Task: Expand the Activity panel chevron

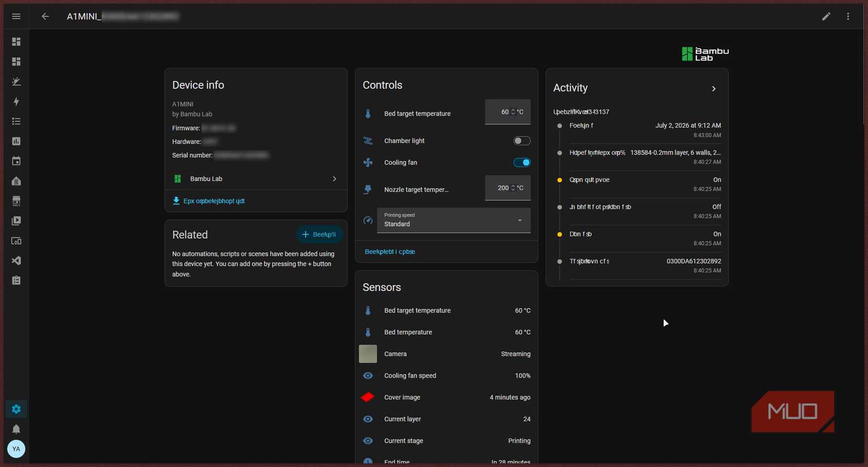Action: [714, 88]
